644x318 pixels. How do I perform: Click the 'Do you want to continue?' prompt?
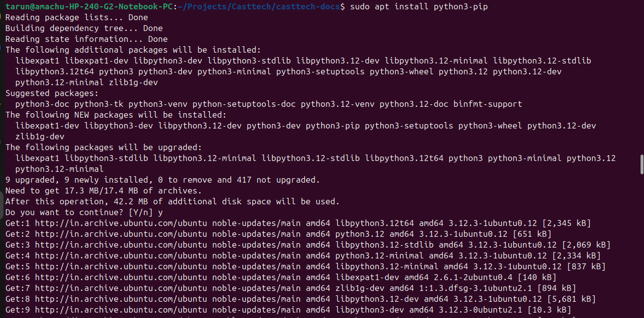[79, 213]
